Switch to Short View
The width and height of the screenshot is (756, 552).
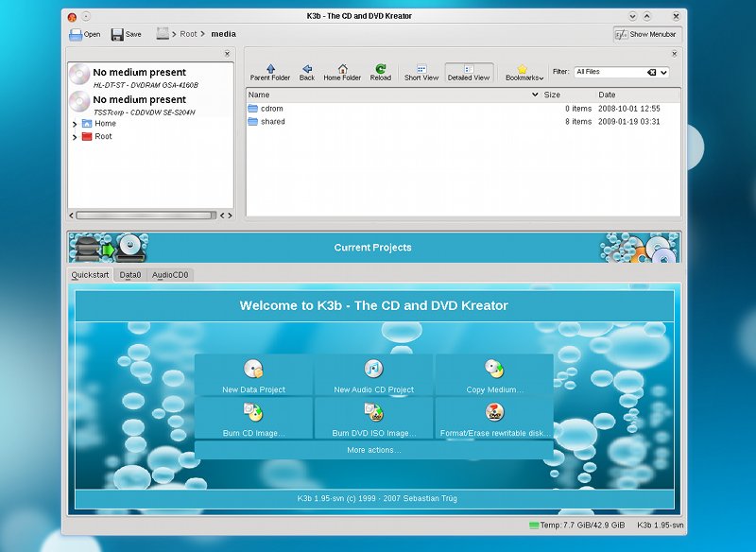point(421,73)
